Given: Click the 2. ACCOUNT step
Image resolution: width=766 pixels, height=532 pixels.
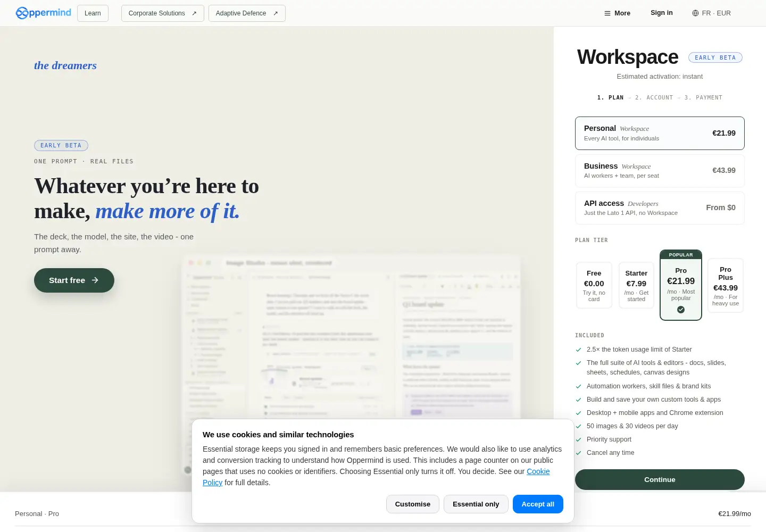Looking at the screenshot, I should tap(654, 98).
